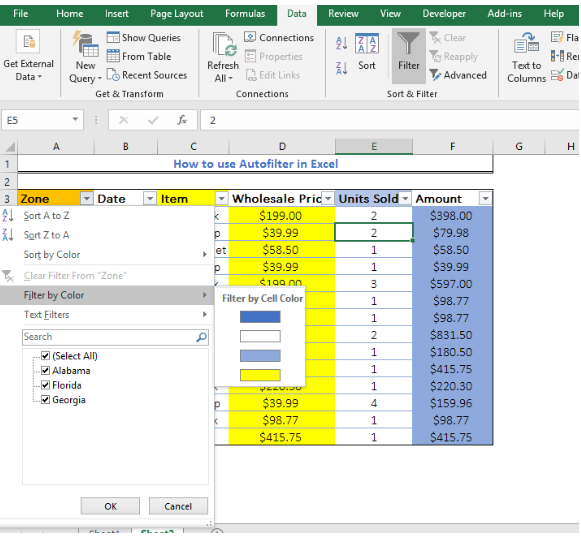Switch to the View tab
The width and height of the screenshot is (581, 538).
(391, 14)
